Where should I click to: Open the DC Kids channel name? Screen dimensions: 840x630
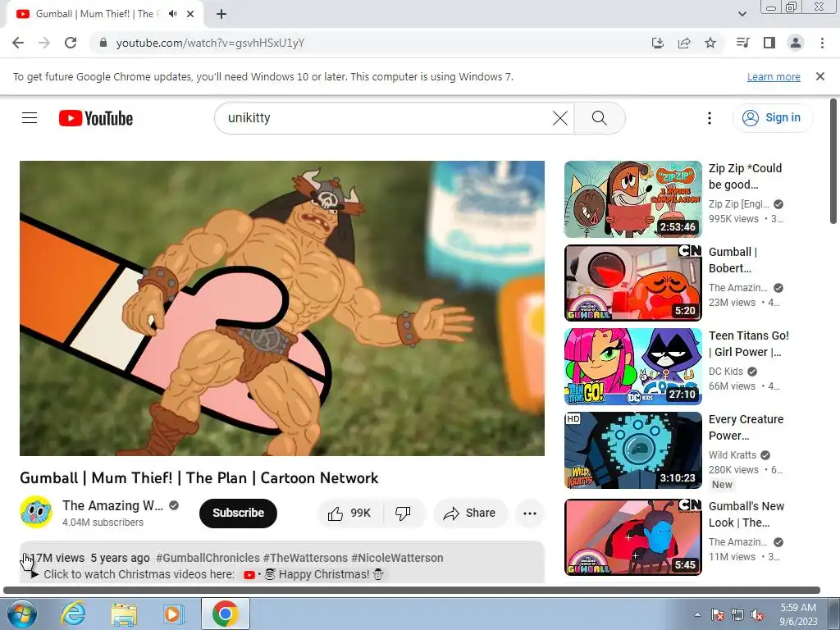[726, 372]
